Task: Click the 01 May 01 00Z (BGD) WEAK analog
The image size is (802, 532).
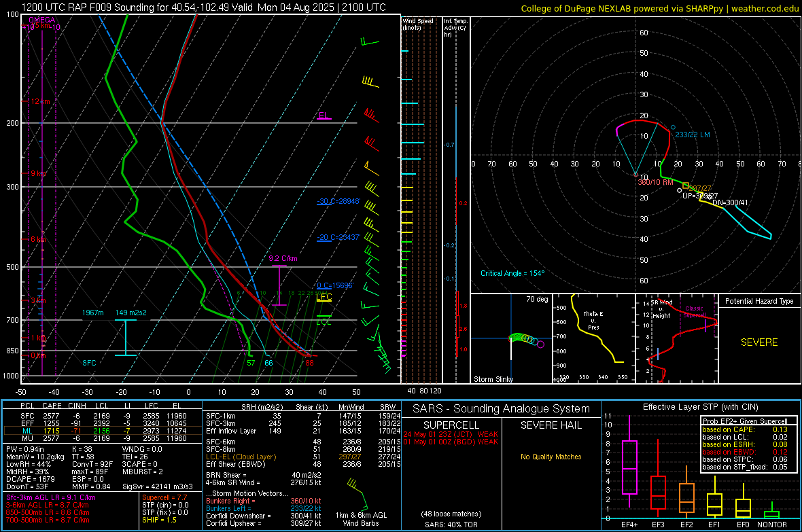Action: click(x=451, y=442)
